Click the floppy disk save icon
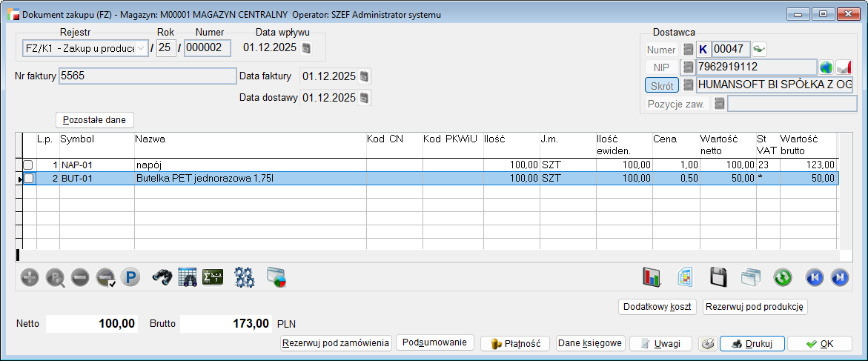The height and width of the screenshot is (361, 868). (718, 278)
